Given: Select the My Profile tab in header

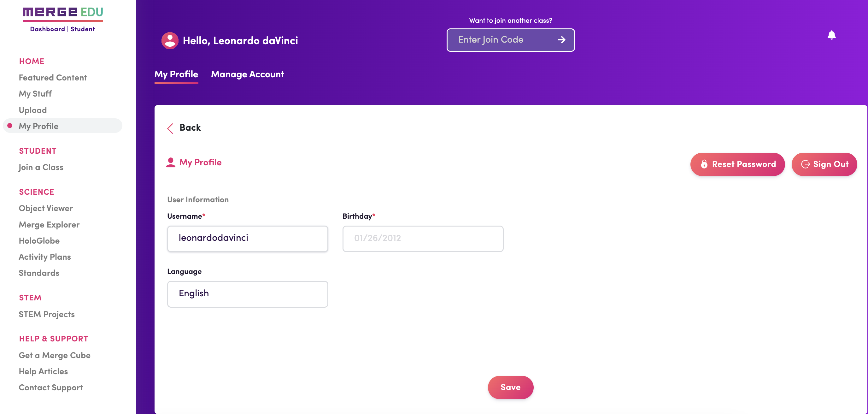Looking at the screenshot, I should (x=176, y=74).
